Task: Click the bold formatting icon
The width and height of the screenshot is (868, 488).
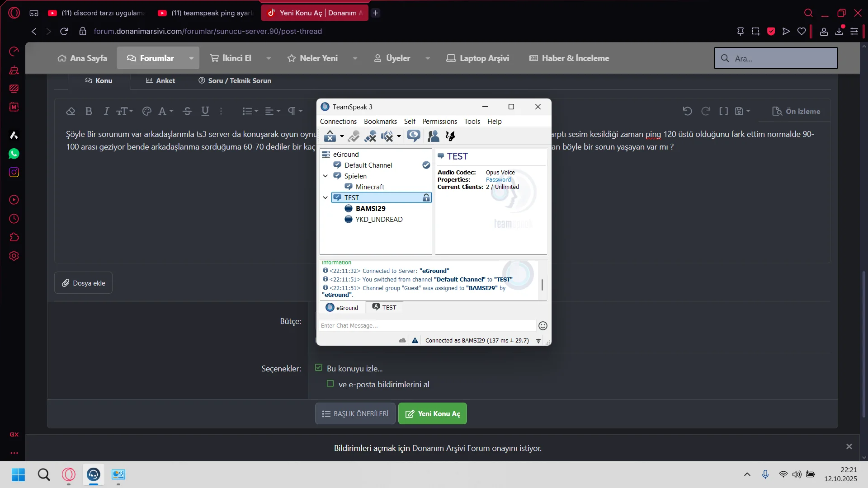Action: 89,112
